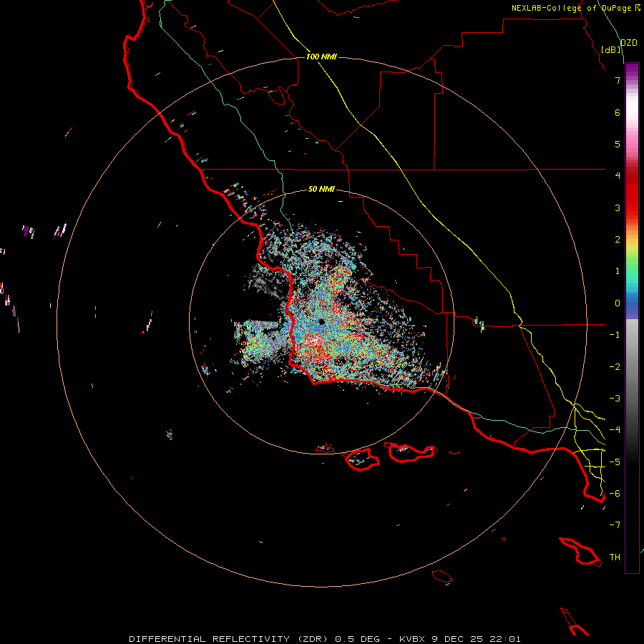Click the positive '7' color scale value
Screen dimensions: 644x644
click(618, 80)
